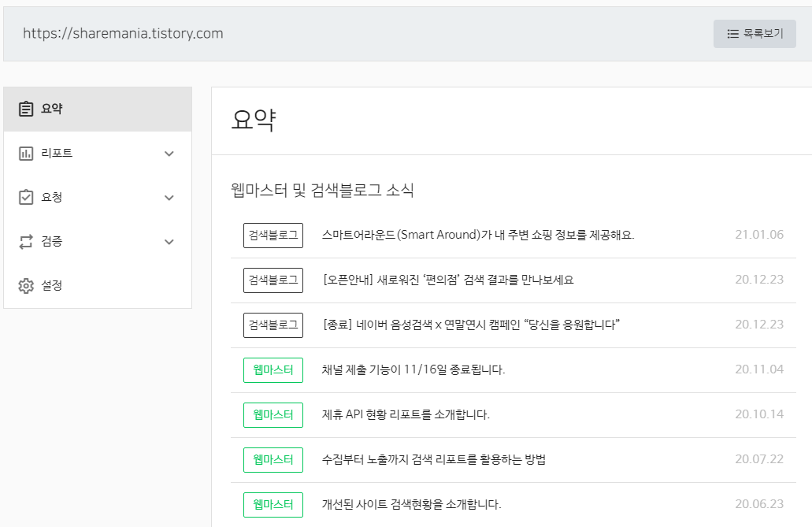The width and height of the screenshot is (812, 527).
Task: Click 검색블로그 tag on 편의점 row
Action: 273,280
